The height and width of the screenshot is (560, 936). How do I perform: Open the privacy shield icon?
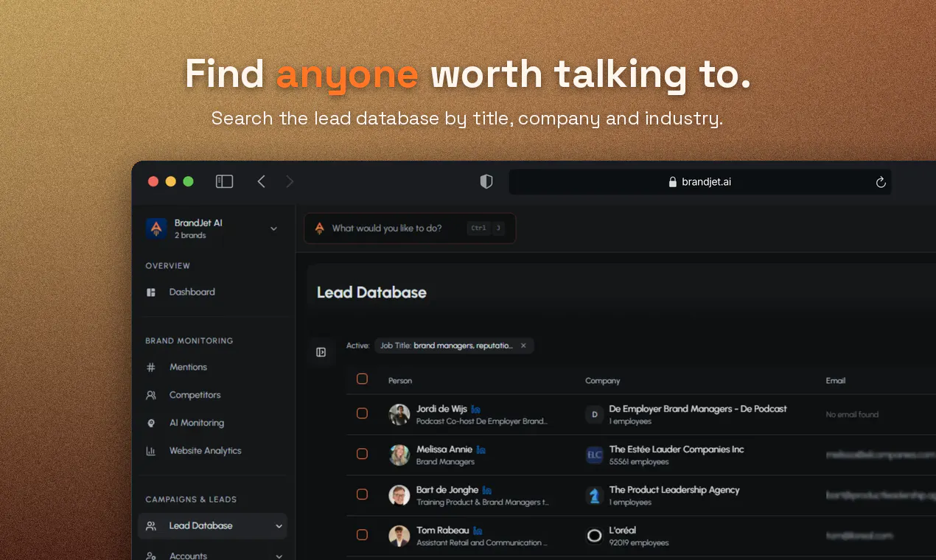pos(486,181)
